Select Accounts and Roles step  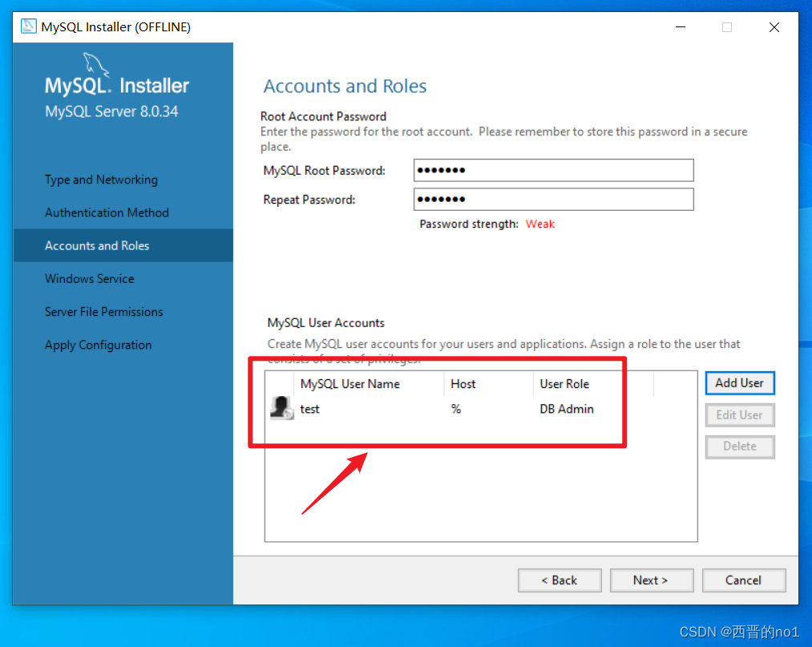pos(123,245)
